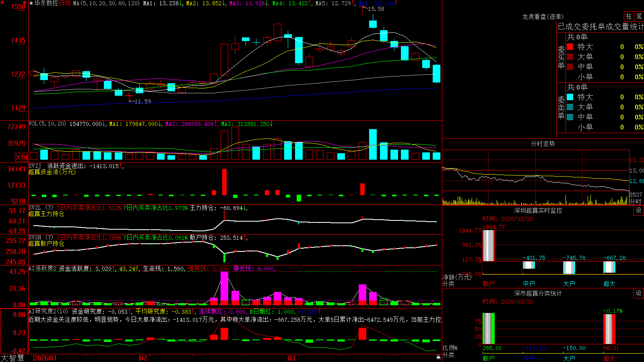Screen dimensions: 644x362
Task: Switch the order panel to 柱 view
Action: click(629, 16)
